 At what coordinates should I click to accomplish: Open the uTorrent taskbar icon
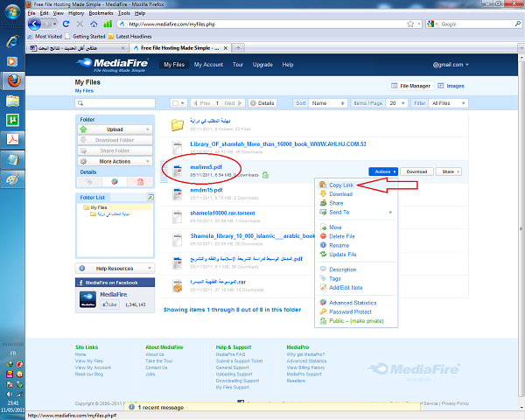tap(12, 120)
